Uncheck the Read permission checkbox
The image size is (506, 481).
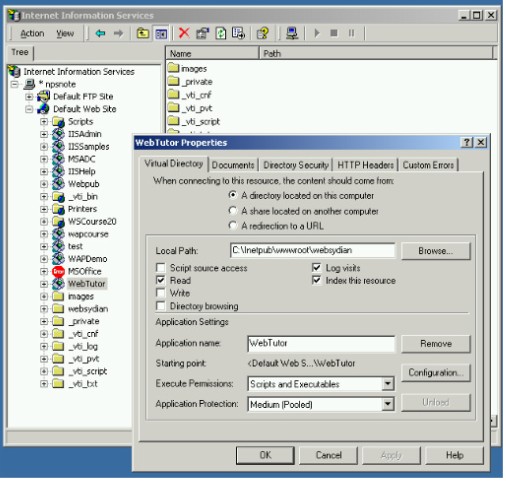[x=161, y=280]
